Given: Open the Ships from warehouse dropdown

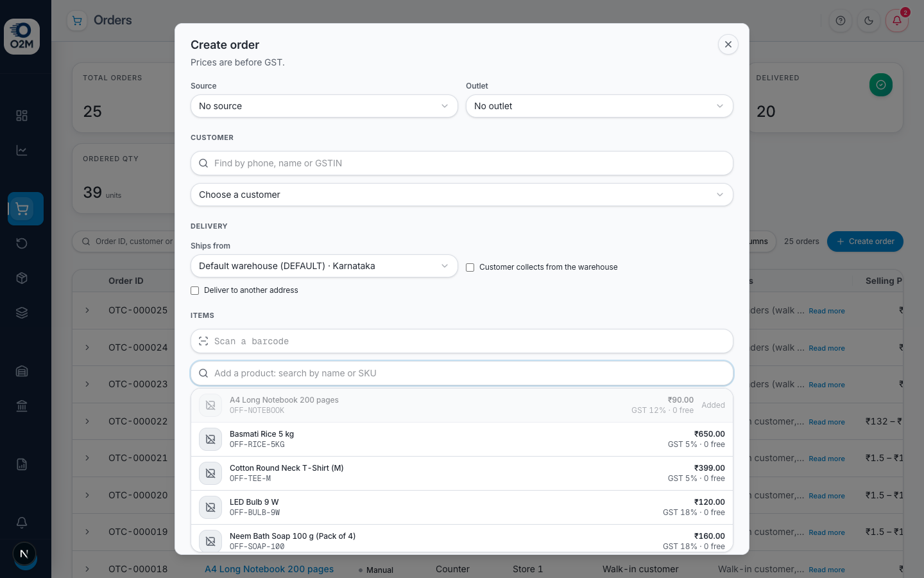Looking at the screenshot, I should 324,266.
